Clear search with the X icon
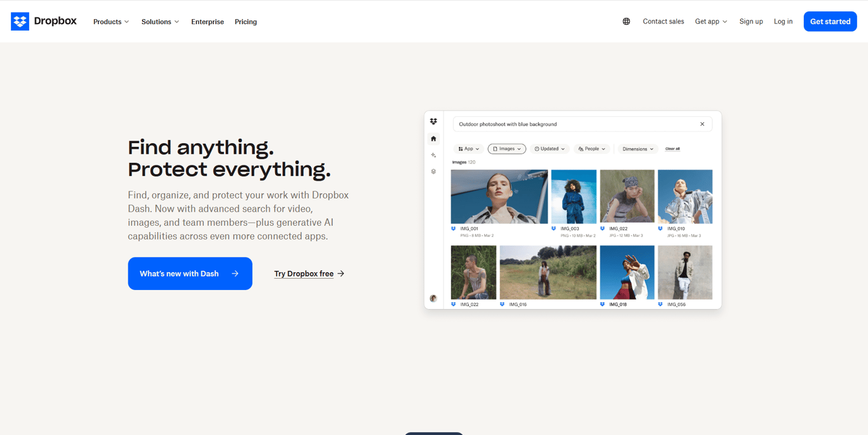 702,124
